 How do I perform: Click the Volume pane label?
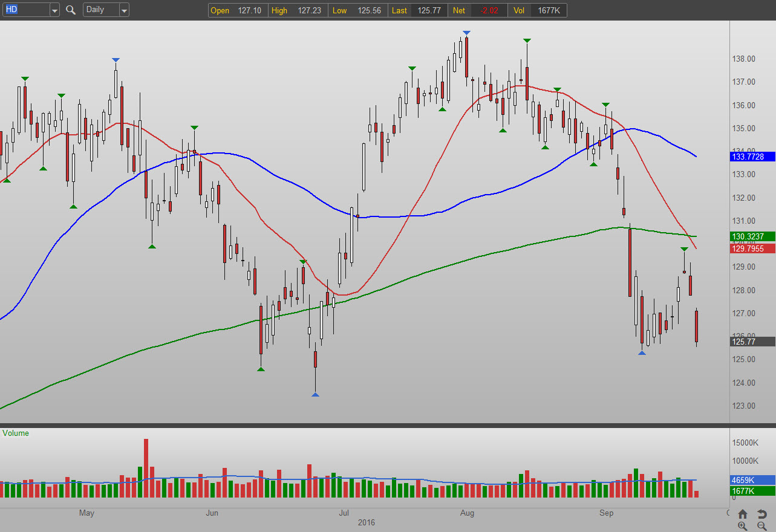pyautogui.click(x=16, y=433)
